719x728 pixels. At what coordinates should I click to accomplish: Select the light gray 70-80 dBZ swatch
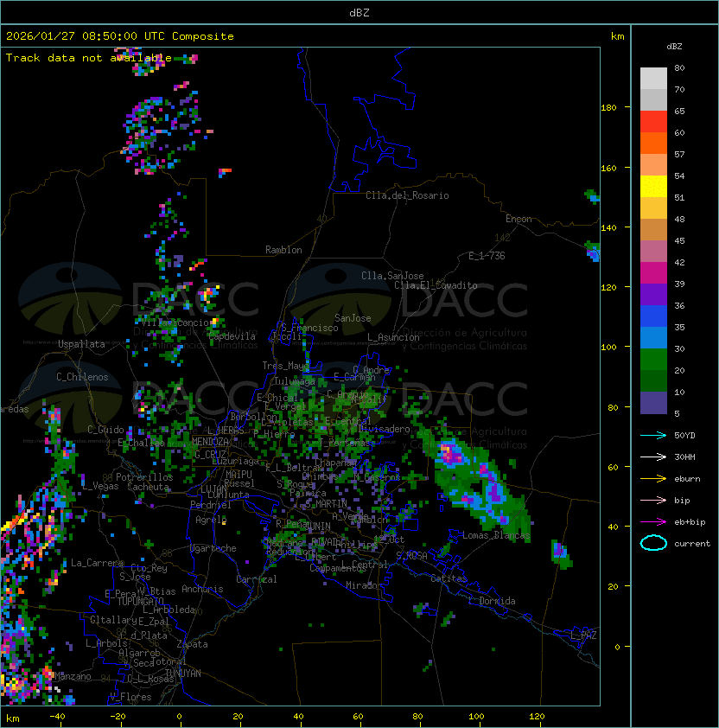point(653,79)
